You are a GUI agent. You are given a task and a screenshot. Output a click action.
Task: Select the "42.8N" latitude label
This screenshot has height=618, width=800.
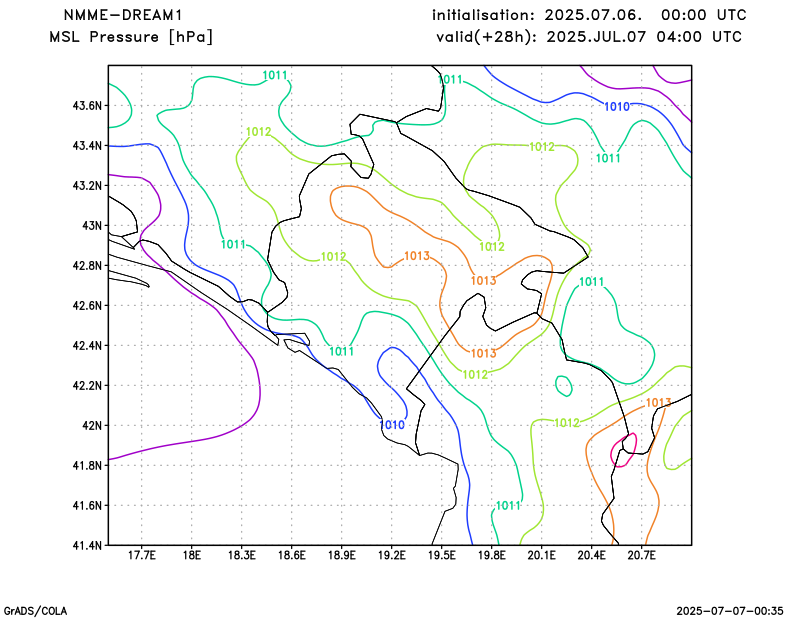click(87, 266)
